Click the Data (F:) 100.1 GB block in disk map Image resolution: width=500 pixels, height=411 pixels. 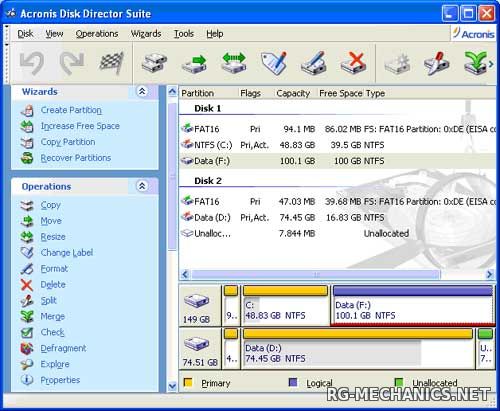click(x=413, y=305)
